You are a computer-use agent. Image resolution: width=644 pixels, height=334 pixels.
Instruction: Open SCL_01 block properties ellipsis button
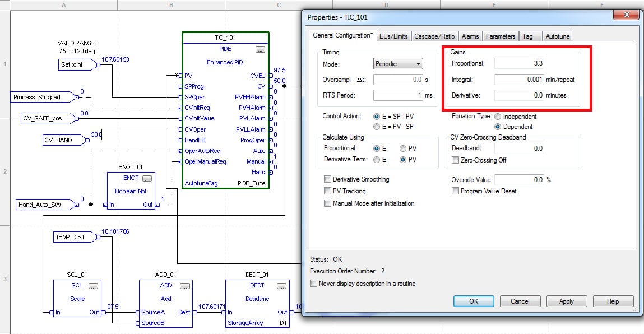coord(93,286)
